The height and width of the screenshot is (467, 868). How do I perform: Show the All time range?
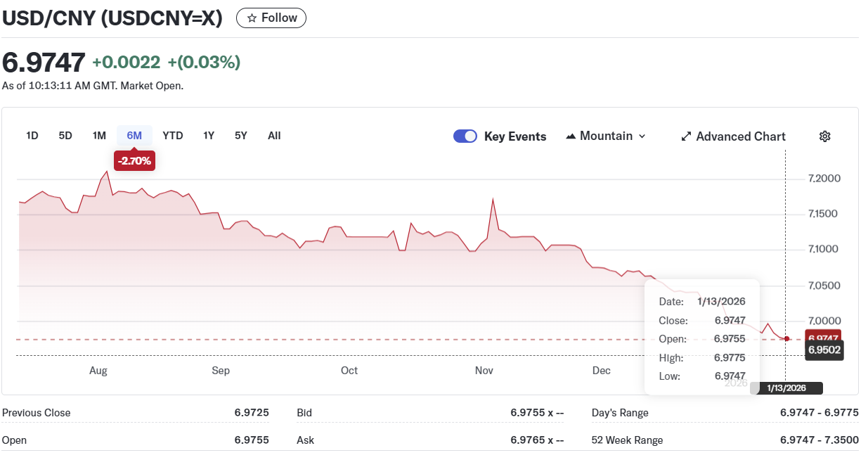tap(274, 136)
